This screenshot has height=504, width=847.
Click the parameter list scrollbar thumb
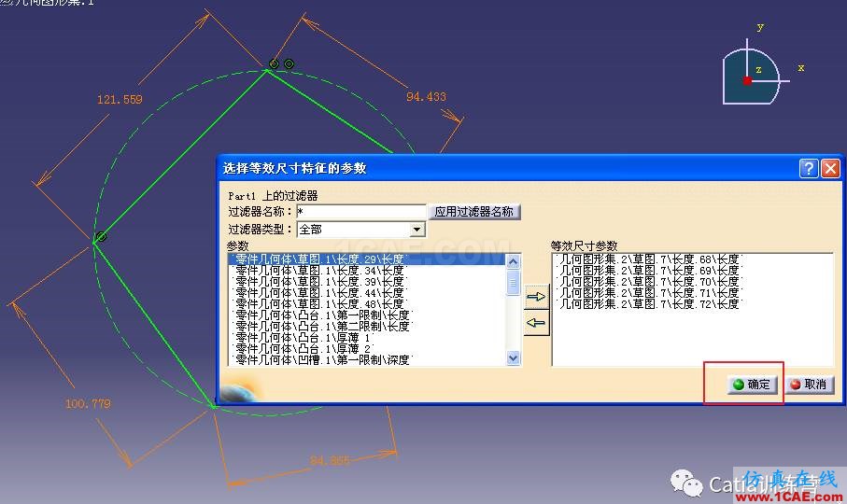pos(514,282)
